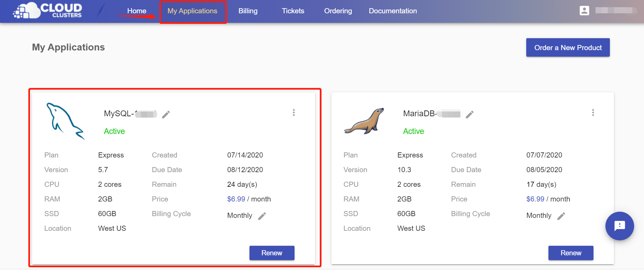Click the MySQL Monthly billing cycle value
The image size is (644, 271).
[x=240, y=215]
